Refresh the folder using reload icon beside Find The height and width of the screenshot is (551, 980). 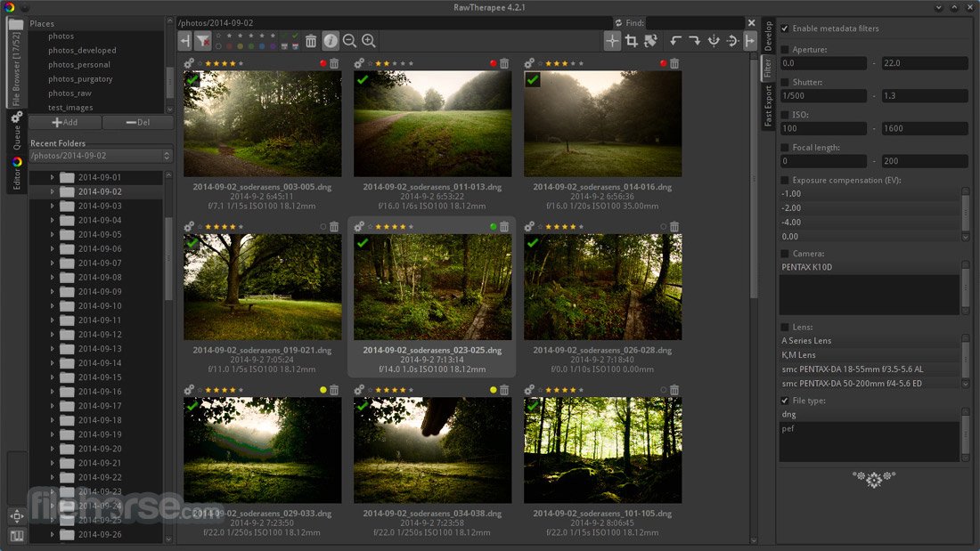click(x=619, y=23)
